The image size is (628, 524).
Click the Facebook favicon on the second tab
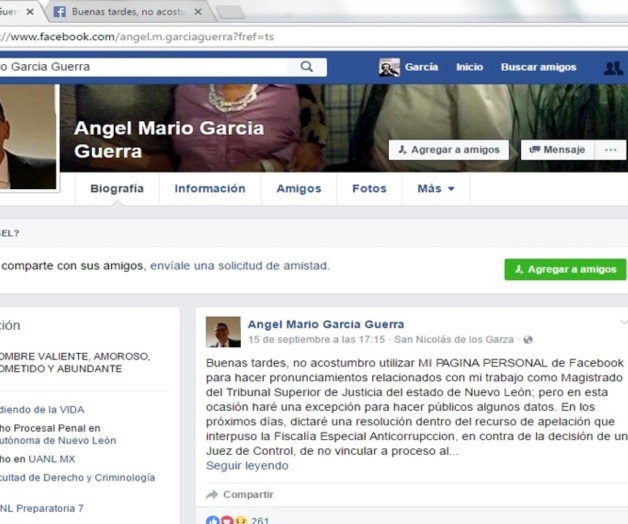[x=60, y=12]
